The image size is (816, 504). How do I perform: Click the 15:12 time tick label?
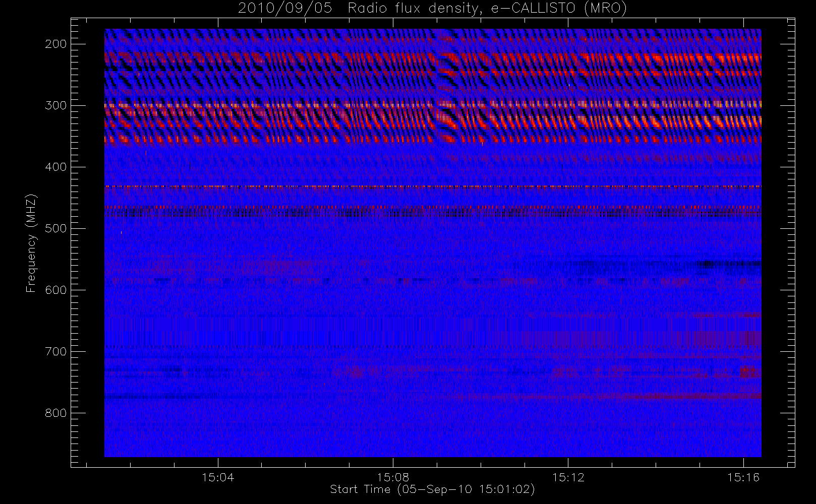click(x=568, y=477)
